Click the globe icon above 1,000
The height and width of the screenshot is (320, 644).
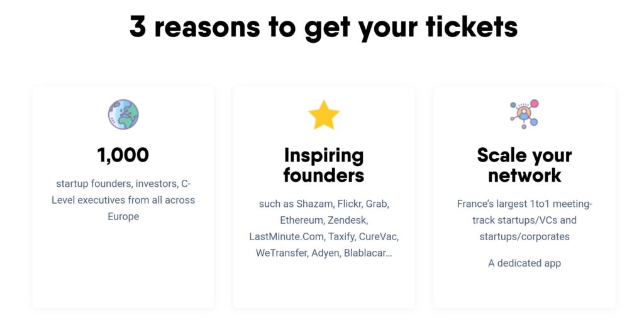pyautogui.click(x=123, y=115)
